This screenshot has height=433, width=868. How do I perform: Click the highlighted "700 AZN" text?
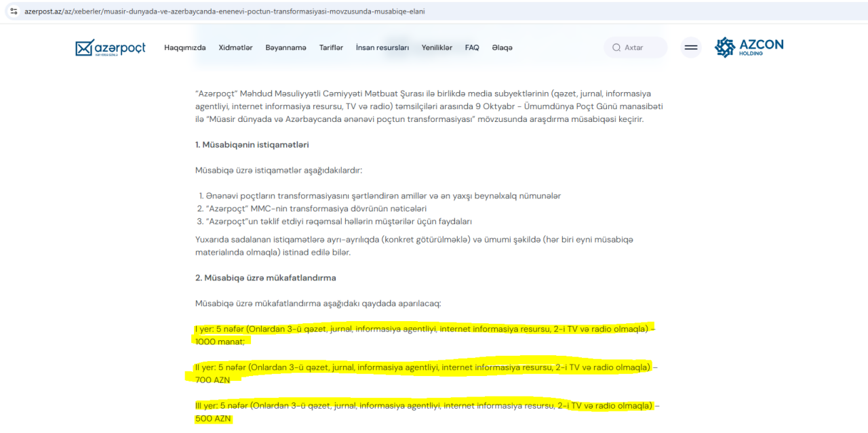[x=212, y=380]
